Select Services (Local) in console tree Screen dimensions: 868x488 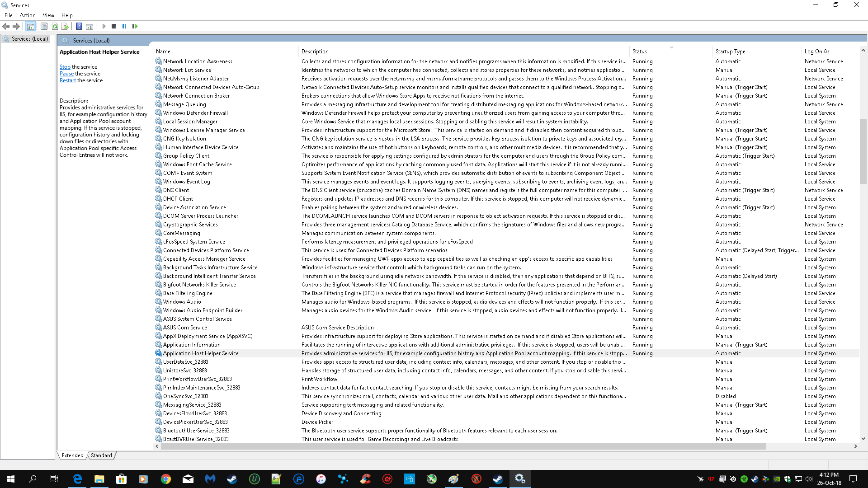click(30, 39)
